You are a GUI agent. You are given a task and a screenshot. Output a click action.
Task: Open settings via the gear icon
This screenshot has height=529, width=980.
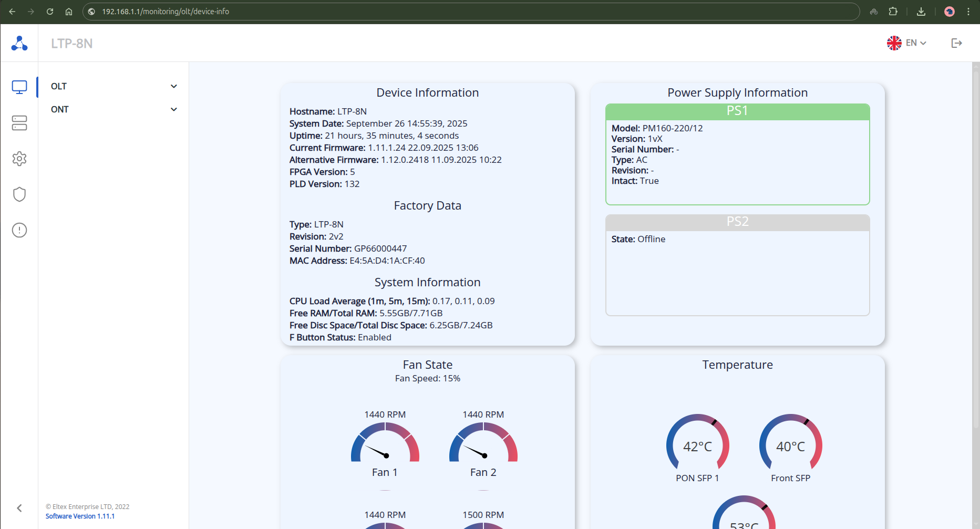tap(19, 159)
